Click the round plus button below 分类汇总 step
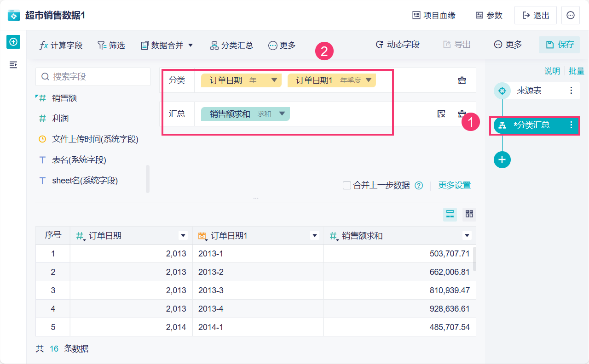The width and height of the screenshot is (589, 364). coord(502,159)
